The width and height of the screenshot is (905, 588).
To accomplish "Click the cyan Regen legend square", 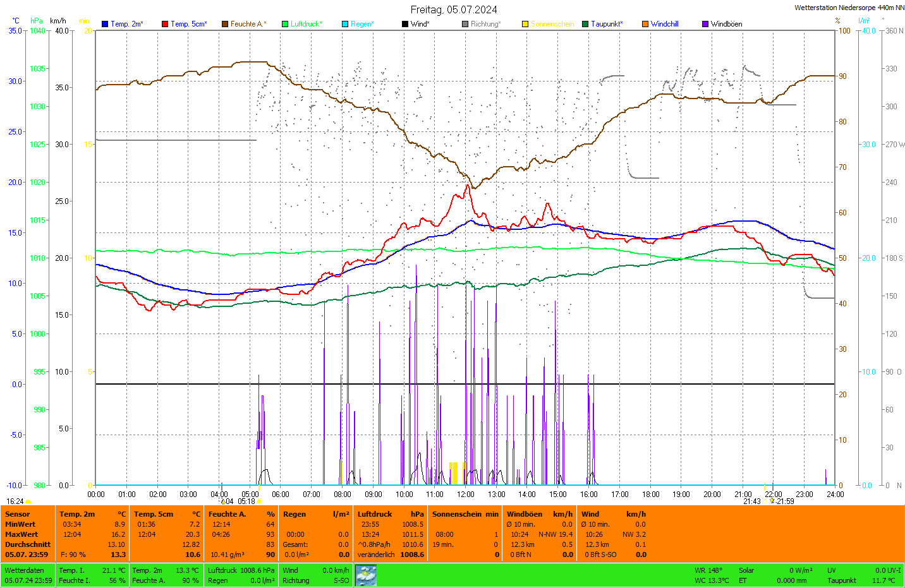I will [x=345, y=24].
